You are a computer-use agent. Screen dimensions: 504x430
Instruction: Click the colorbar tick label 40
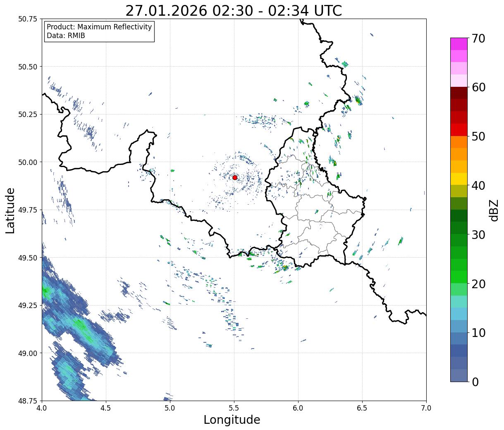[x=478, y=185]
